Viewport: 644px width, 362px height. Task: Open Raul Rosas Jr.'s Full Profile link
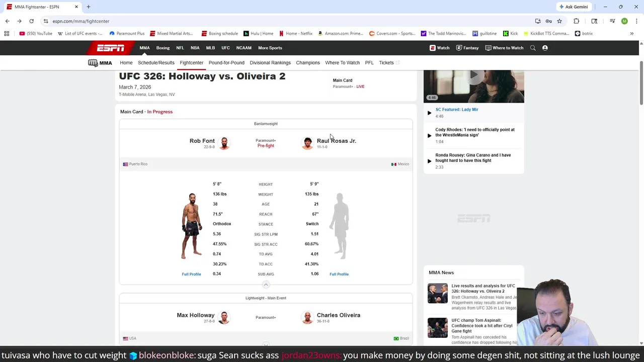pyautogui.click(x=339, y=274)
